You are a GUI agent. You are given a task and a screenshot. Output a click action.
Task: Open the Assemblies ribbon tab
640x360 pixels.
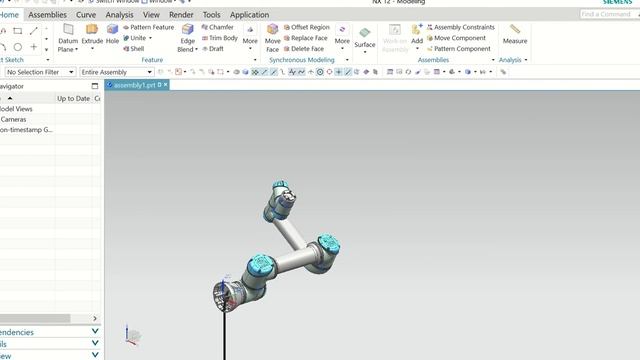pyautogui.click(x=47, y=15)
